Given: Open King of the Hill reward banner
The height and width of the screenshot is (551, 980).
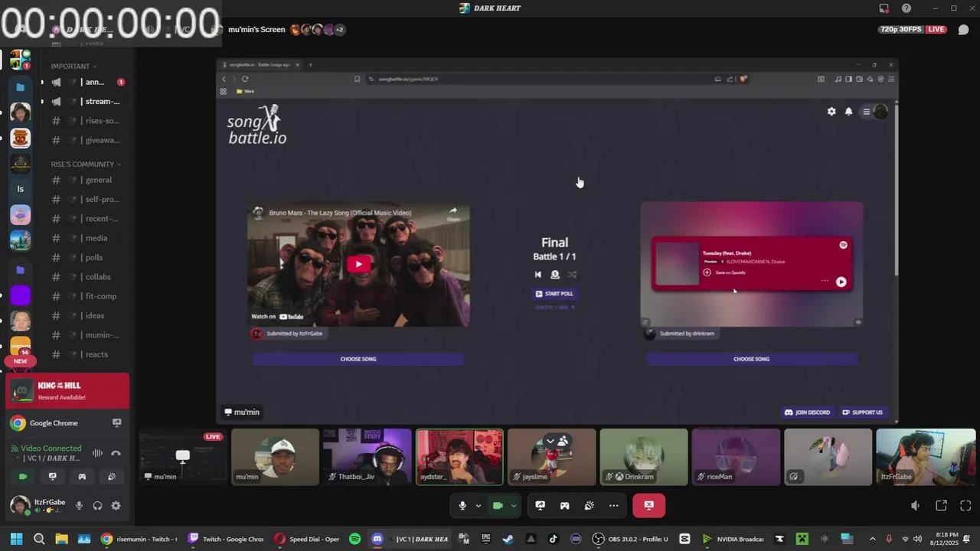Looking at the screenshot, I should (x=67, y=391).
